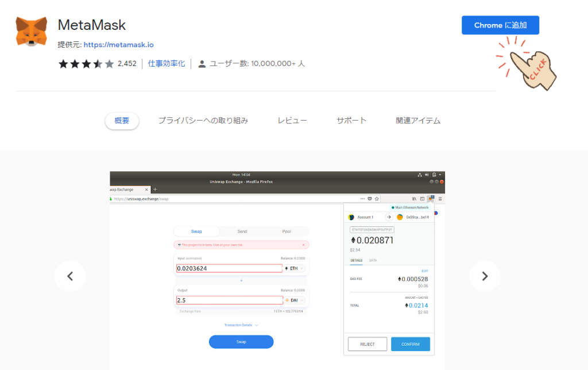Click the EDIT link above the gas fee

pyautogui.click(x=425, y=271)
